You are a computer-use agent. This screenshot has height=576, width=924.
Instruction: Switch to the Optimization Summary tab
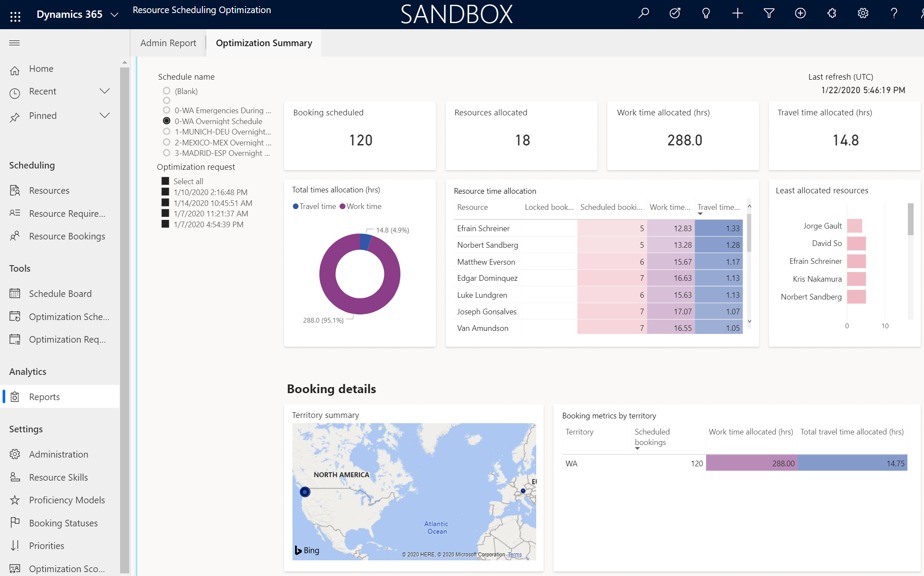[x=263, y=42]
